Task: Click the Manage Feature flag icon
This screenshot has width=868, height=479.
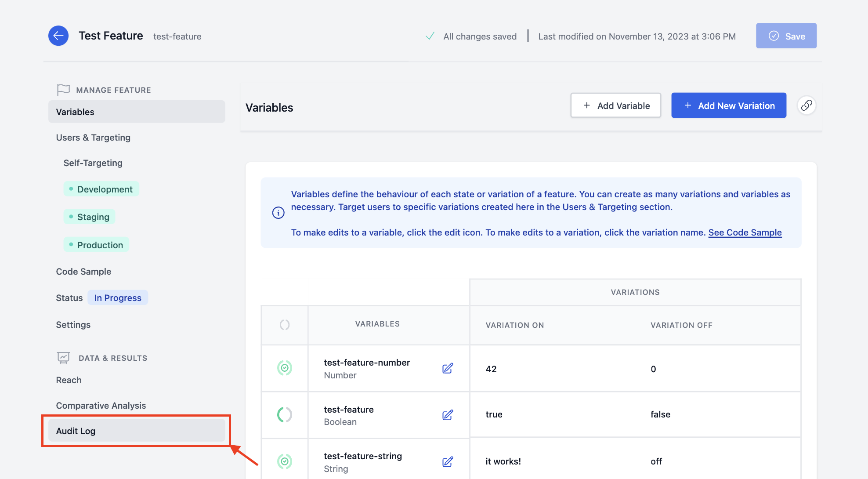Action: tap(63, 89)
